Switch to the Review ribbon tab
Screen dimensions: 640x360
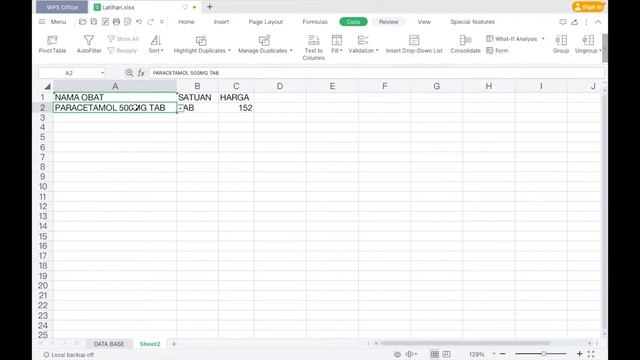pyautogui.click(x=389, y=22)
